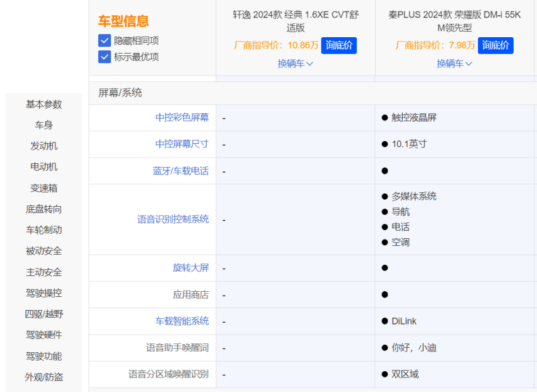537x392 pixels.
Task: Click the 导航 entry in voice control cell
Action: click(400, 212)
